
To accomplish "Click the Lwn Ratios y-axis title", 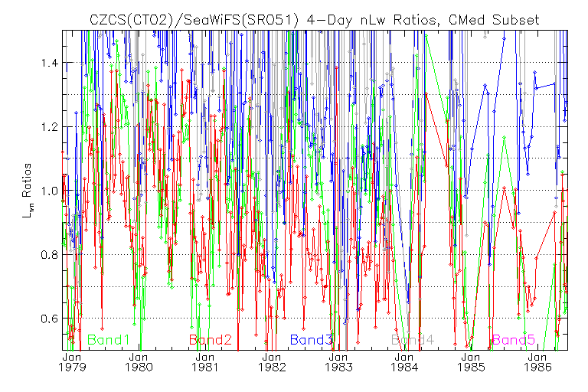I will click(28, 191).
